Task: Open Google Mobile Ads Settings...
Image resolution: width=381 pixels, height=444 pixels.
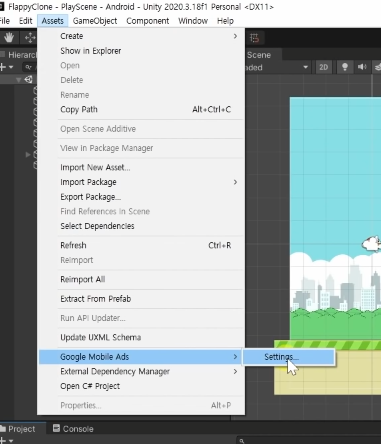Action: click(x=289, y=357)
